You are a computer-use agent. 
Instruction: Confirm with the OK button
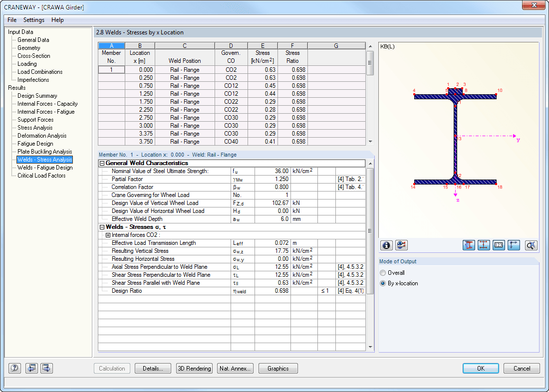point(481,368)
